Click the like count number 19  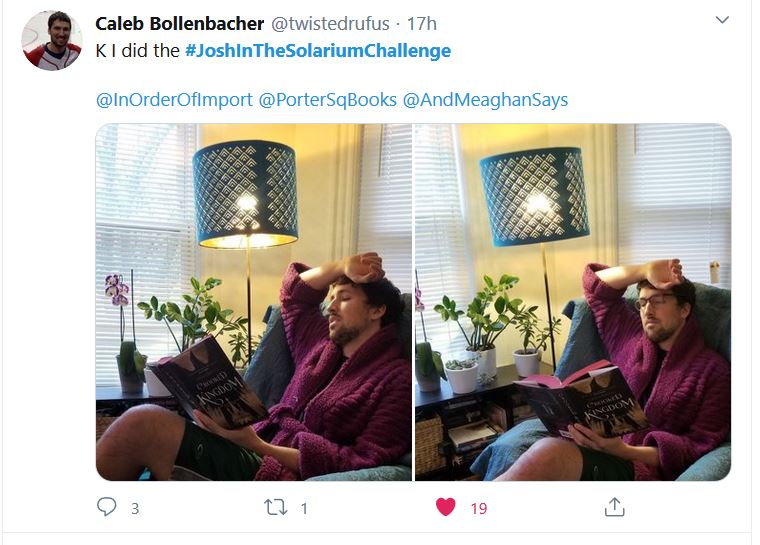point(479,508)
